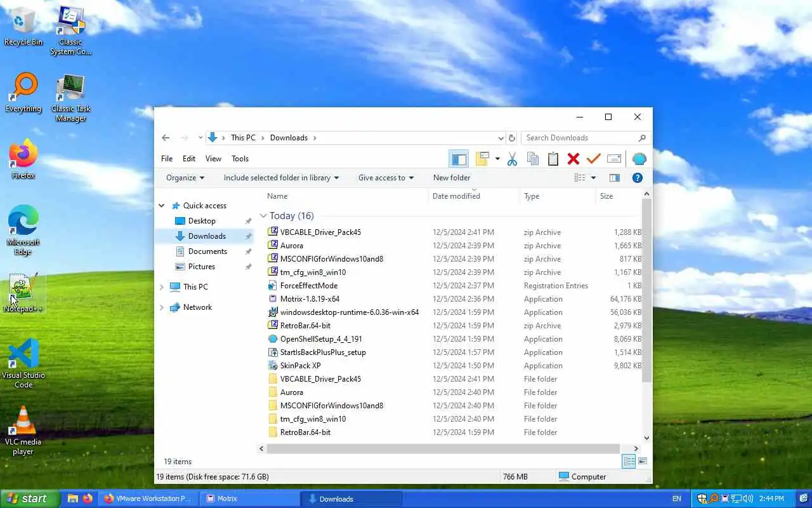The image size is (812, 508).
Task: Select Pictures in Quick access
Action: (x=202, y=267)
